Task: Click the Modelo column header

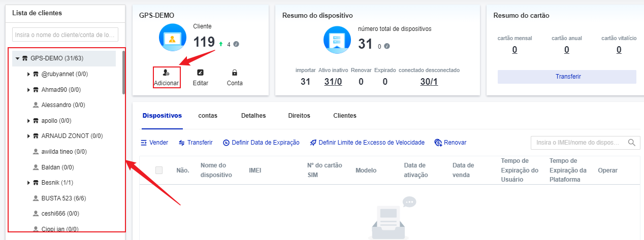Action: click(x=366, y=170)
